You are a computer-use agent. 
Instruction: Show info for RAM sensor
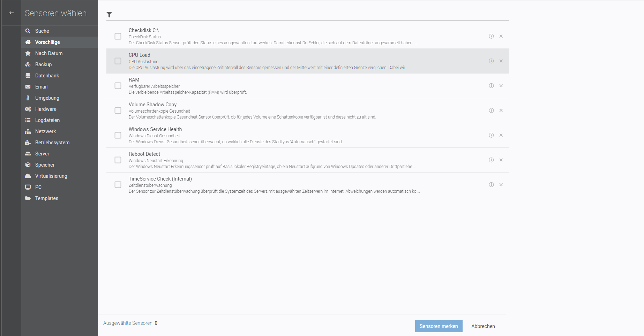tap(491, 86)
